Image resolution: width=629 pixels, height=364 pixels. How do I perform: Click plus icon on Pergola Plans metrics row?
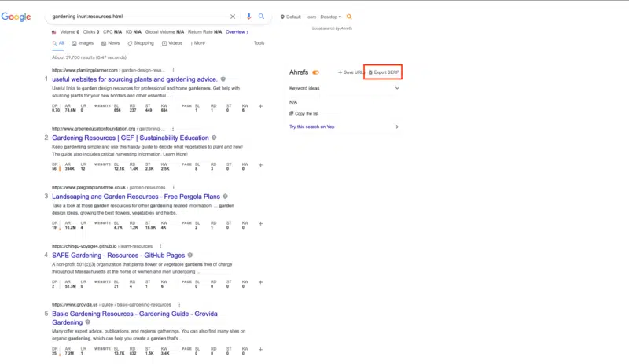point(260,223)
